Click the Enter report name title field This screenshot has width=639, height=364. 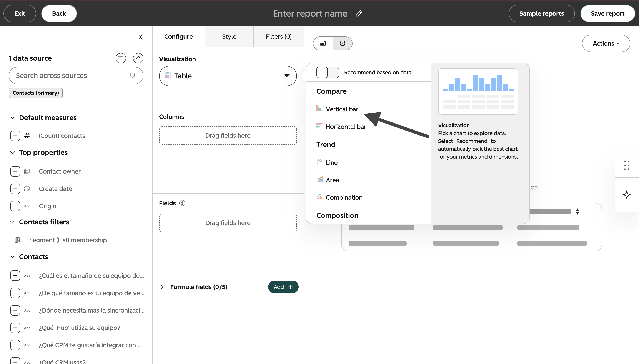[310, 13]
